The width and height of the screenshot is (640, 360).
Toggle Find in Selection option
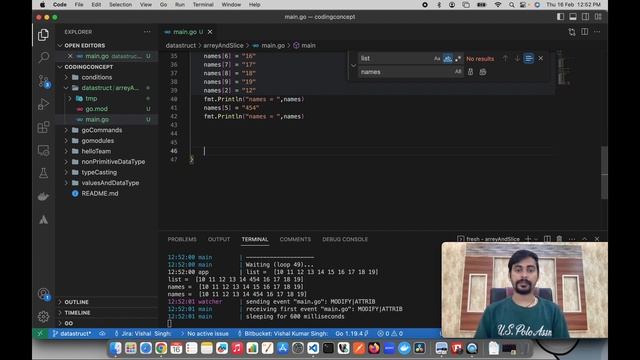[x=529, y=59]
